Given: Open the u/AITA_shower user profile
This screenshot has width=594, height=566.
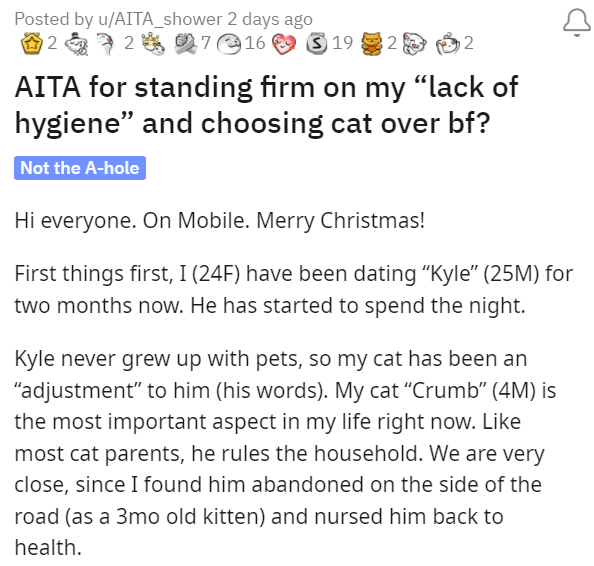Looking at the screenshot, I should tap(160, 19).
